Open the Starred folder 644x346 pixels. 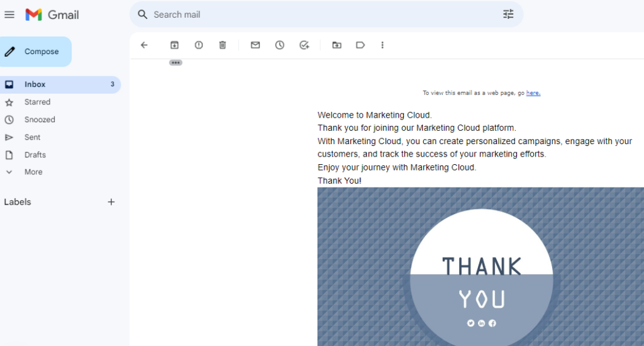[37, 102]
